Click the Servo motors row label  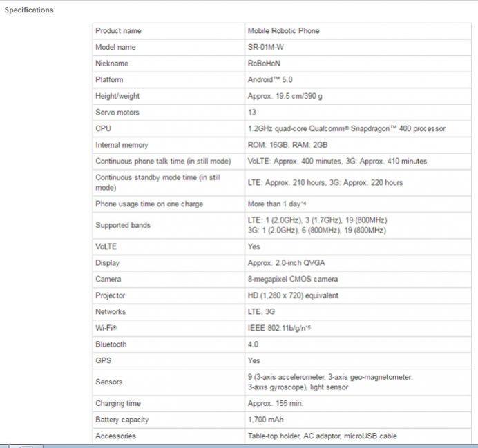pyautogui.click(x=117, y=113)
